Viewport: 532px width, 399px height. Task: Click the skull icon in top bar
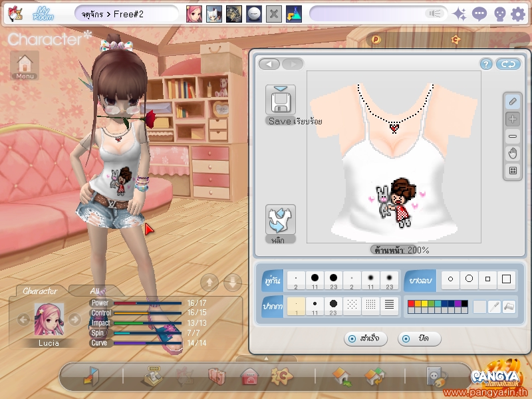(x=499, y=15)
